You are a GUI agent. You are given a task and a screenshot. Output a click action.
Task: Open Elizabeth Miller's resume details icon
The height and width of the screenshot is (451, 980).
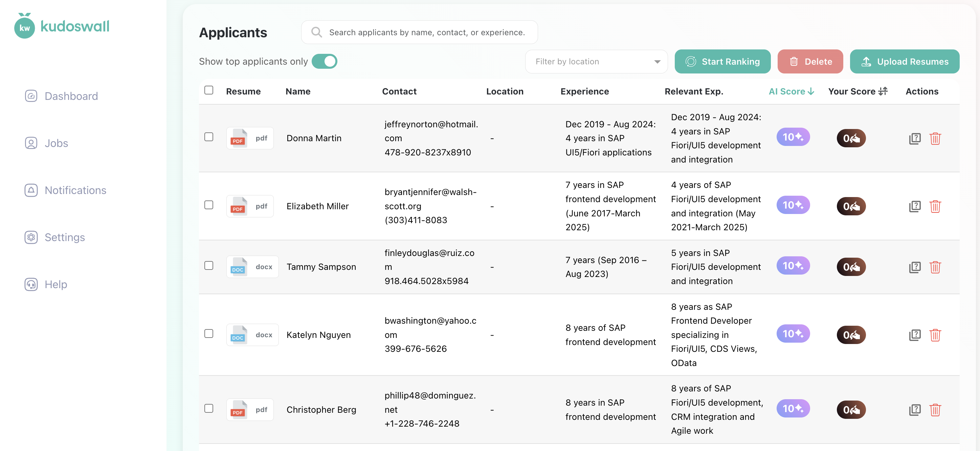pyautogui.click(x=915, y=206)
